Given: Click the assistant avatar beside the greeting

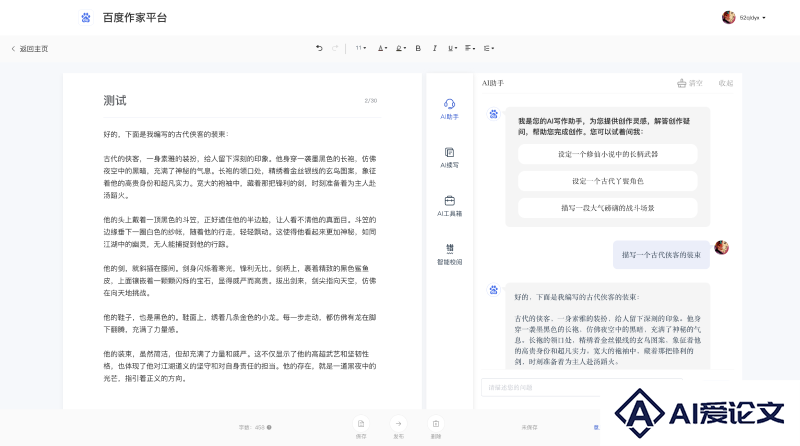Looking at the screenshot, I should 493,114.
